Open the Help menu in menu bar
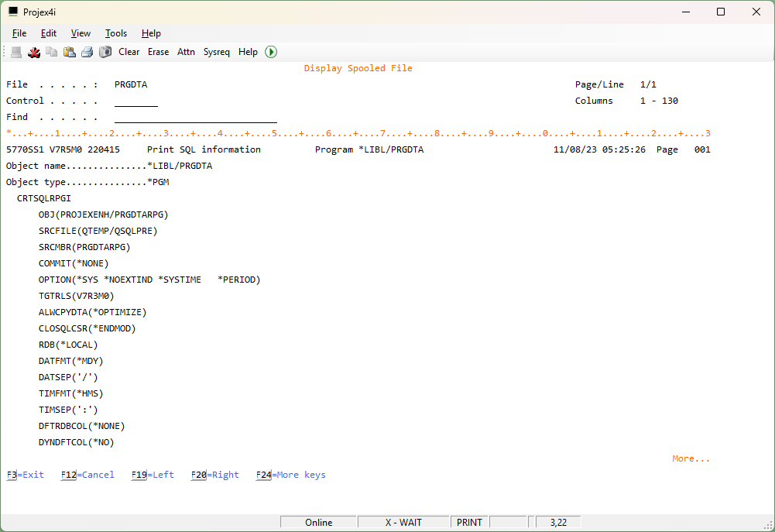Screen dimensions: 775x532 [151, 33]
